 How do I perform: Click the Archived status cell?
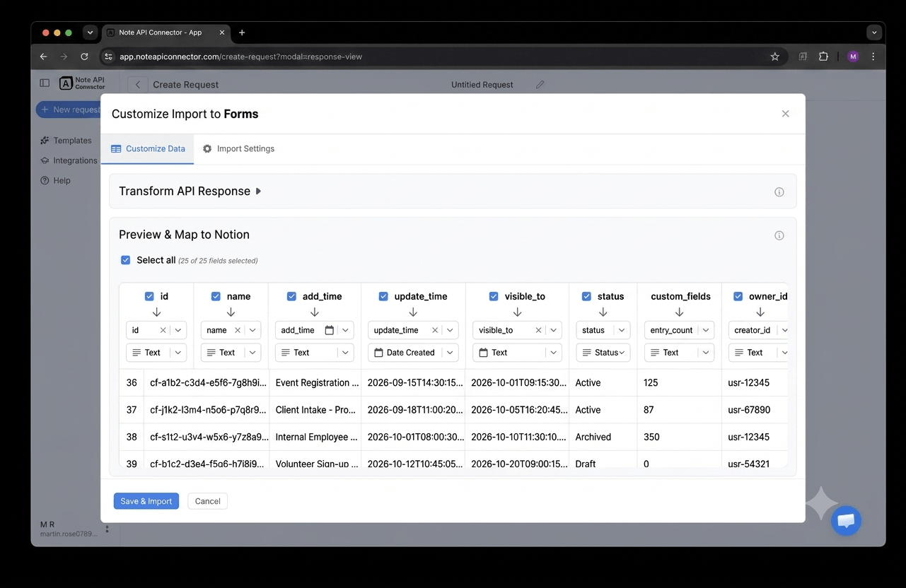[603, 437]
